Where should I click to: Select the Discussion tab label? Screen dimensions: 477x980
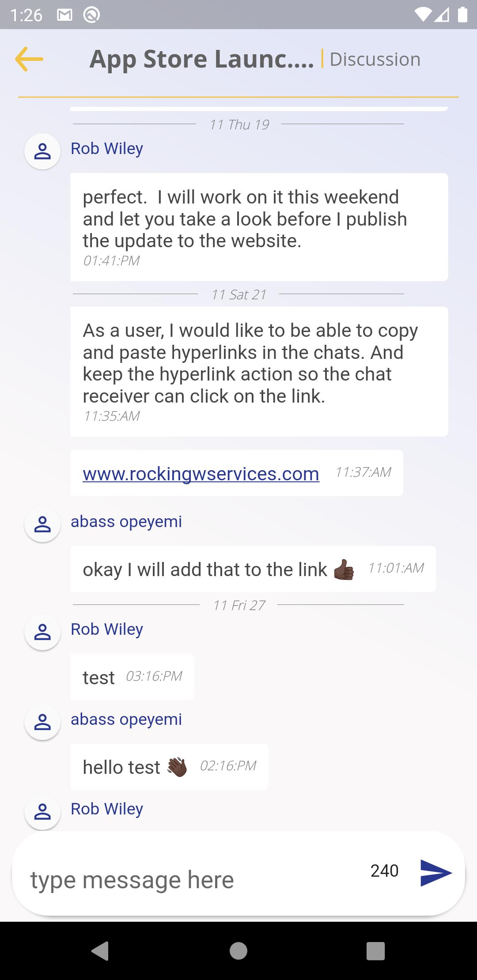click(x=375, y=59)
